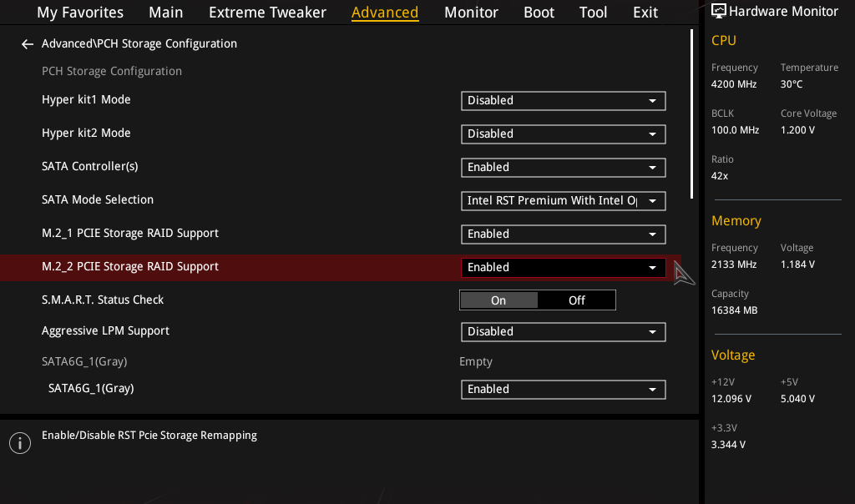Screen dimensions: 855x504
Task: Change the M.2_2 PCIE Storage RAID Support setting
Action: tap(563, 267)
